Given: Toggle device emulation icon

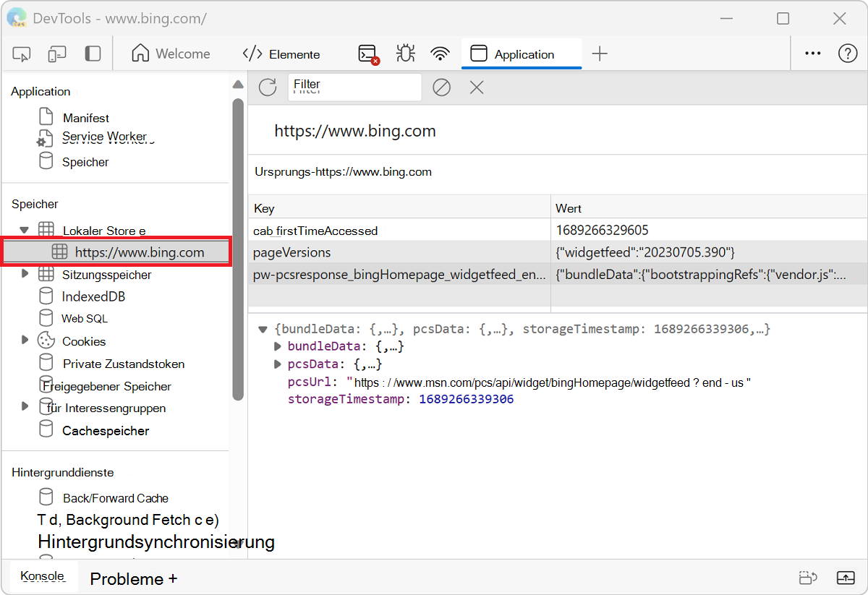Looking at the screenshot, I should pyautogui.click(x=57, y=54).
